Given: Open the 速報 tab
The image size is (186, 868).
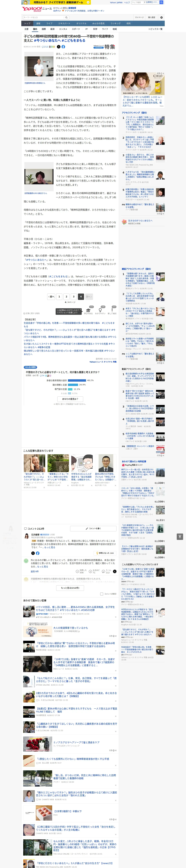Looking at the screenshot, I should point(38,23).
